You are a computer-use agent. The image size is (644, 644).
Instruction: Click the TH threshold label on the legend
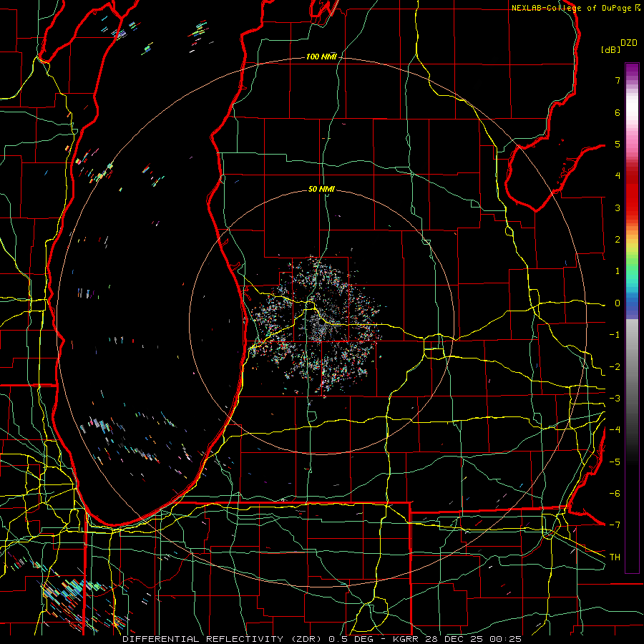(615, 557)
